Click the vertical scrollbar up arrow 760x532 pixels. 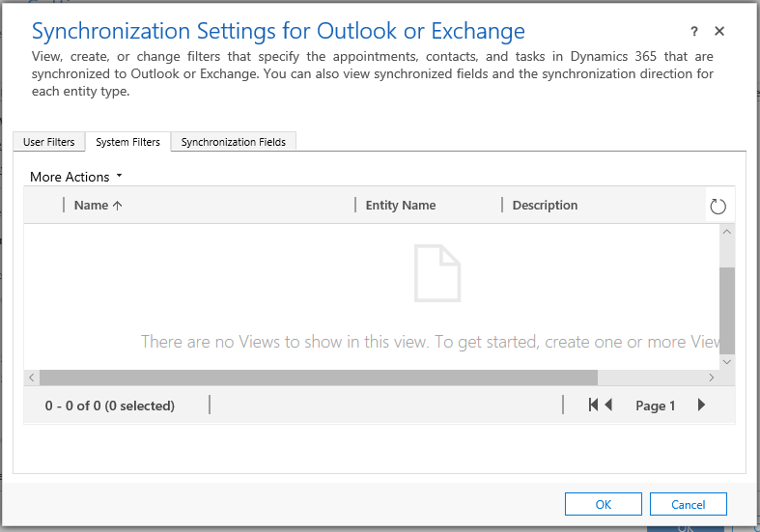[727, 232]
